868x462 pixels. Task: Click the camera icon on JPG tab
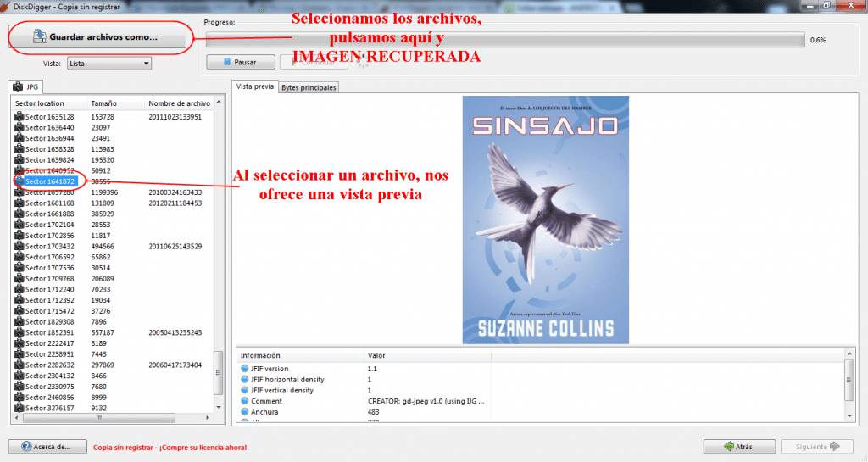pos(18,86)
